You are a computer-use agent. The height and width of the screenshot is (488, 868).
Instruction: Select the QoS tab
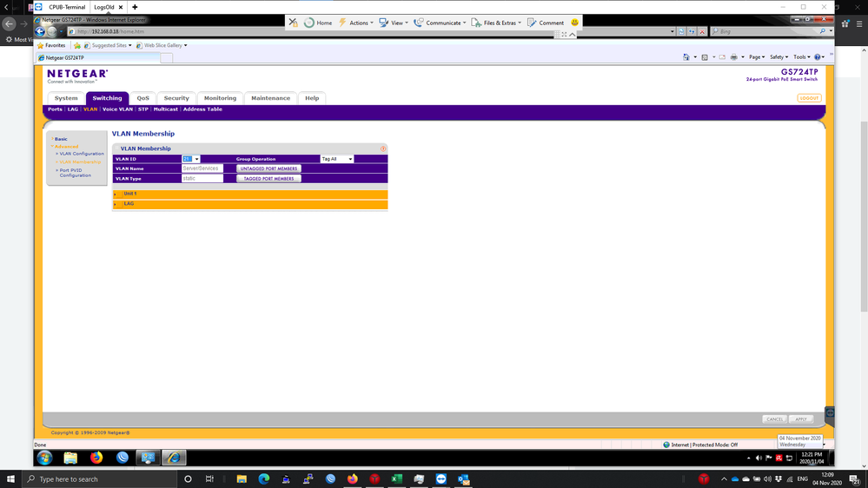[142, 98]
